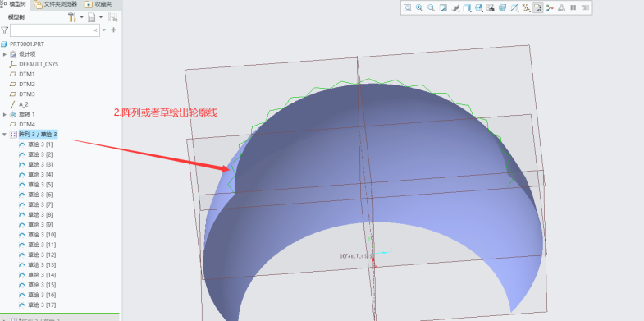
Task: Expand the 旋转 1 feature
Action: point(5,114)
